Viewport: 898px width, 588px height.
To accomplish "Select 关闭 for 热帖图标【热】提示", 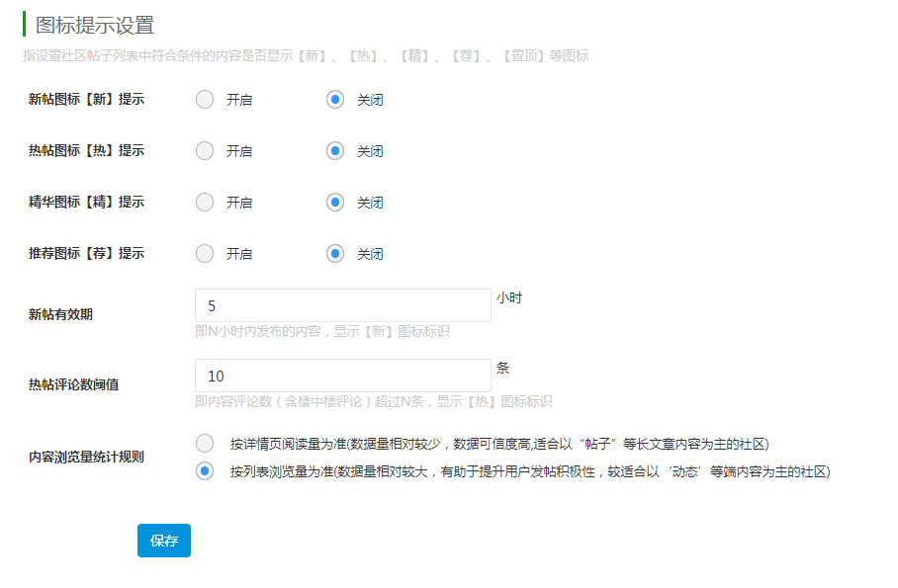I will [335, 151].
